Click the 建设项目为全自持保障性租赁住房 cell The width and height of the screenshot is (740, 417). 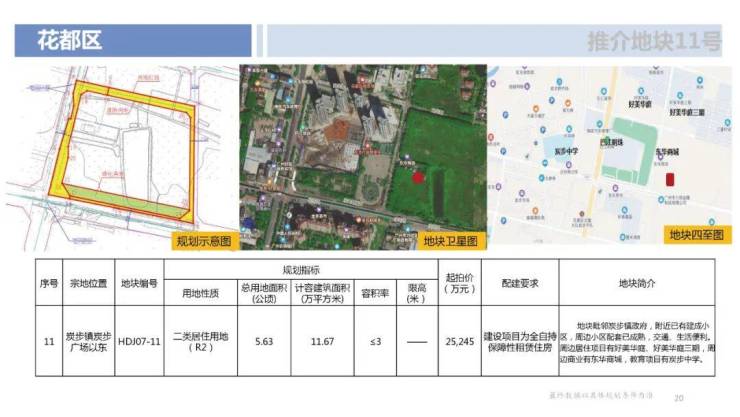520,342
